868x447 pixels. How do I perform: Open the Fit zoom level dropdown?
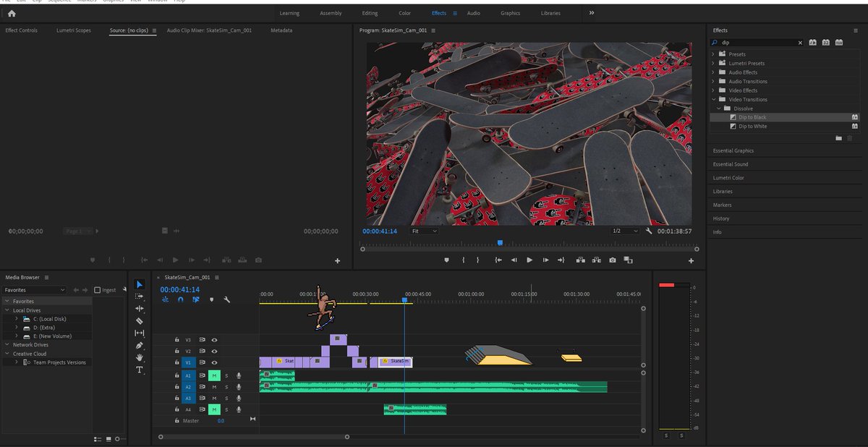point(421,231)
